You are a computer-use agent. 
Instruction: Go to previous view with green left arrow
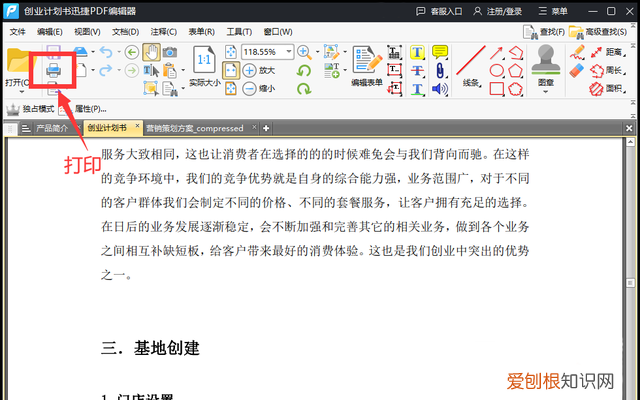click(131, 52)
